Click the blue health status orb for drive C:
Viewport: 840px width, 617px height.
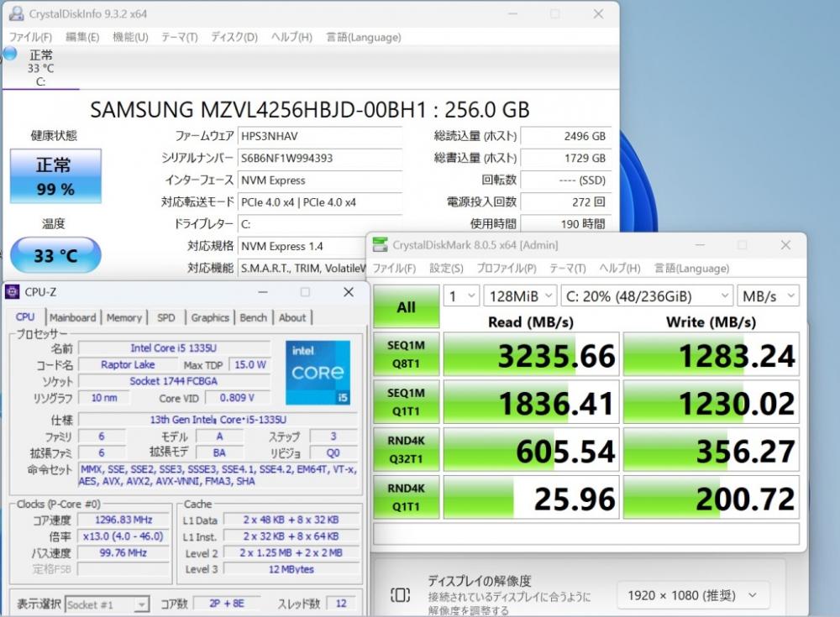pos(10,54)
